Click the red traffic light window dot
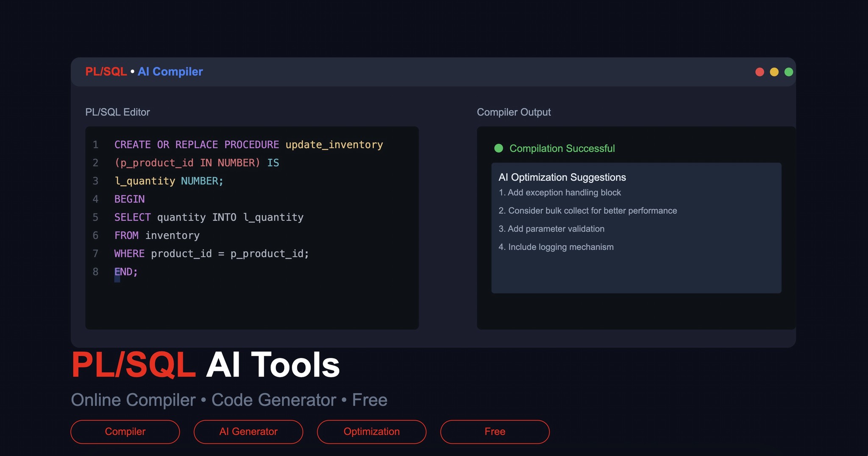 [x=759, y=72]
